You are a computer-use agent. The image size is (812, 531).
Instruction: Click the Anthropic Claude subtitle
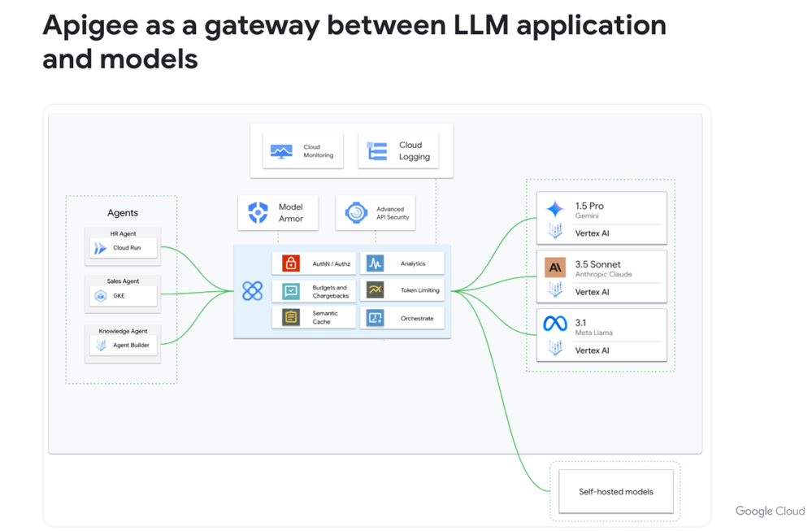click(x=603, y=274)
